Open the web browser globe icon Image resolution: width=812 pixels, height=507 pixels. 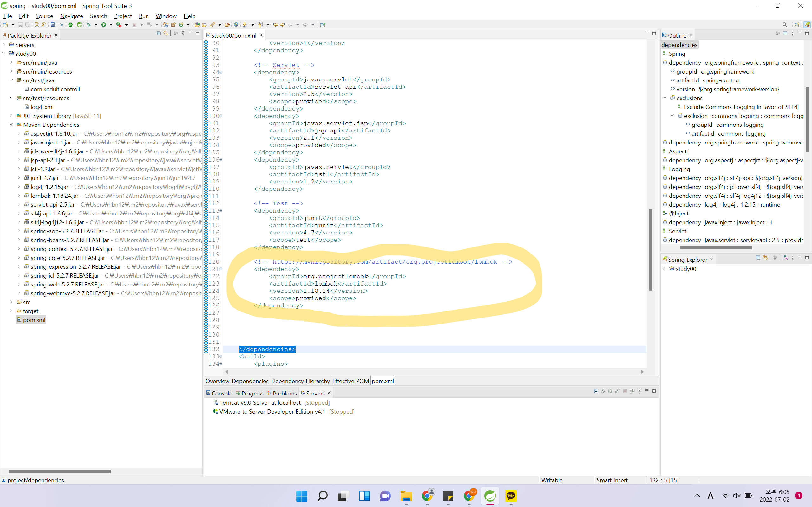pyautogui.click(x=236, y=25)
